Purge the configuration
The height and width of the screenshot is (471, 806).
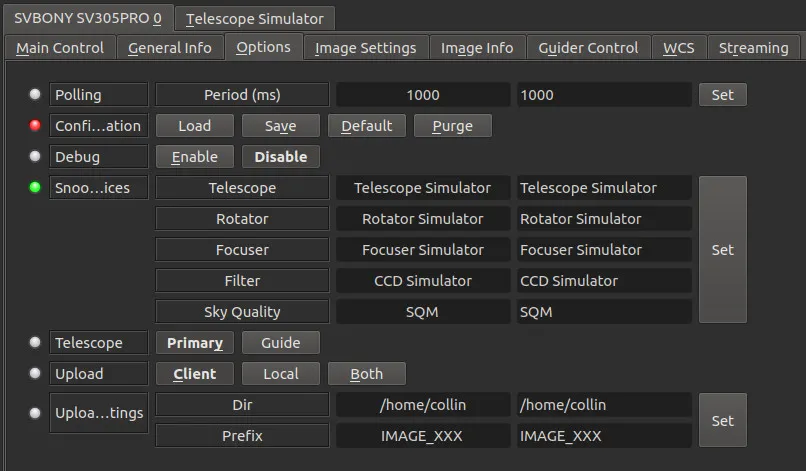tap(452, 126)
